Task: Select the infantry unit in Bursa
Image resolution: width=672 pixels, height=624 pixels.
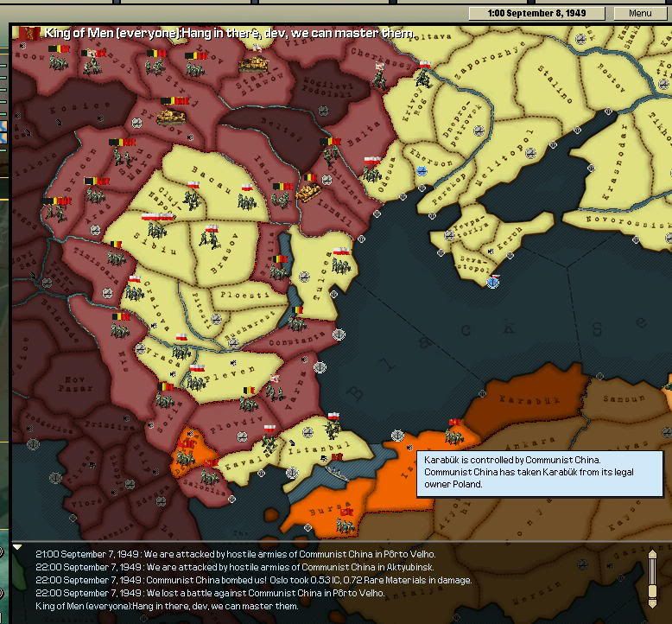Action: [346, 525]
